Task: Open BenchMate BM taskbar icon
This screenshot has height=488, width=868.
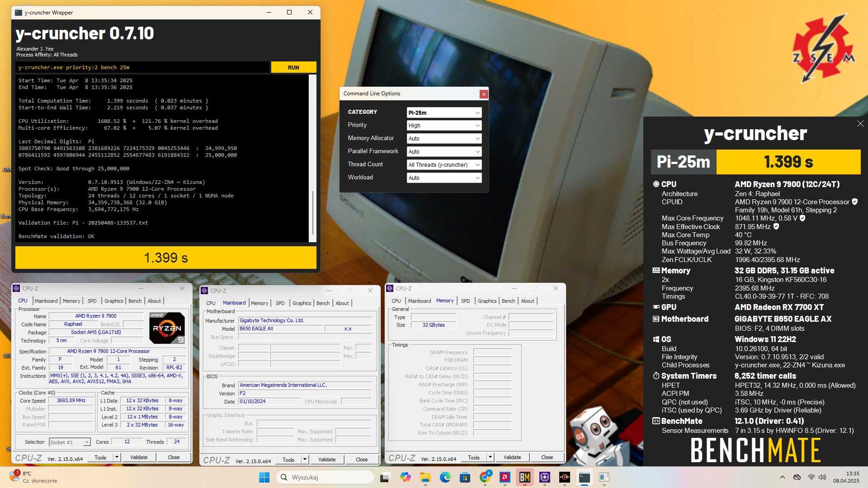Action: [524, 477]
